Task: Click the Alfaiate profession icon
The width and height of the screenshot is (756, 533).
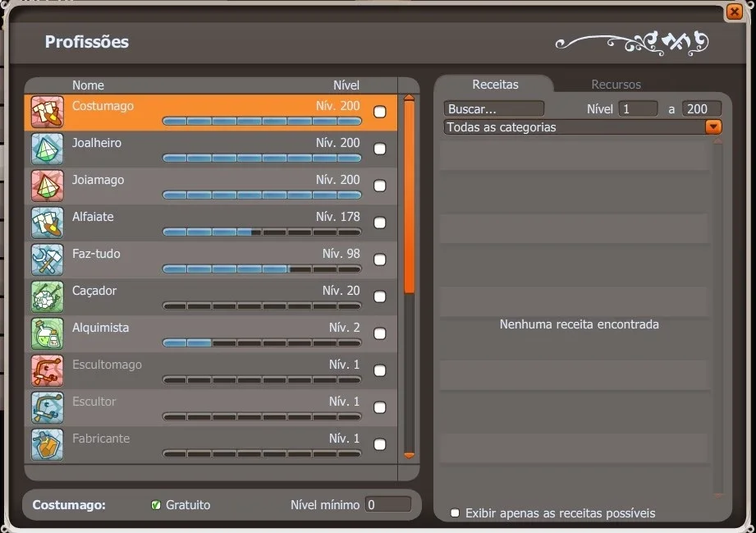Action: (x=48, y=223)
